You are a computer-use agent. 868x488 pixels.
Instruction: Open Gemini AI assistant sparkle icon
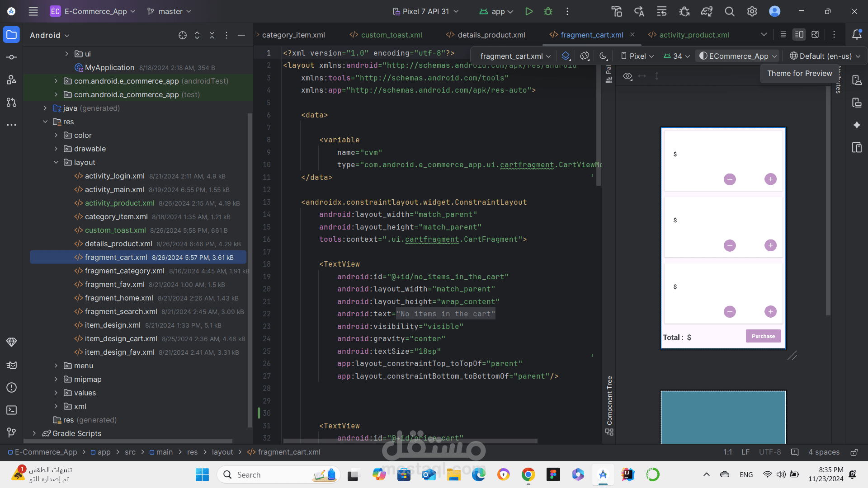(x=857, y=125)
